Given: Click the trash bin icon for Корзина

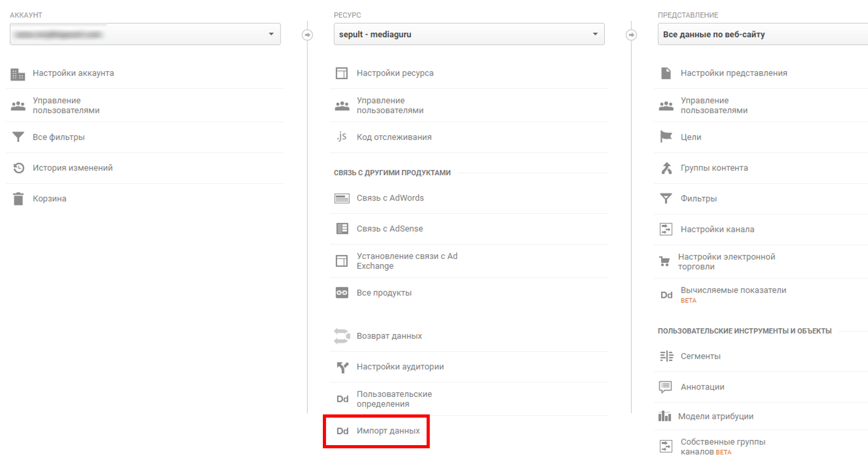Looking at the screenshot, I should point(19,198).
